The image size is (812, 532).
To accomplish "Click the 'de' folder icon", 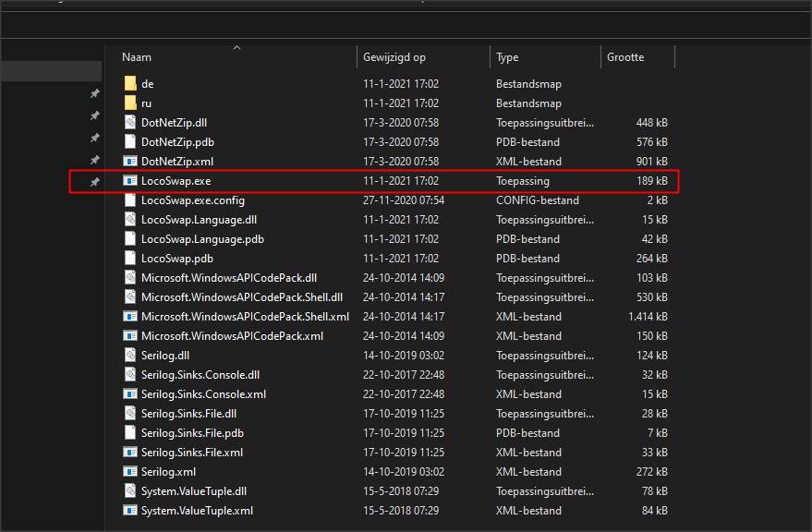I will [x=130, y=84].
